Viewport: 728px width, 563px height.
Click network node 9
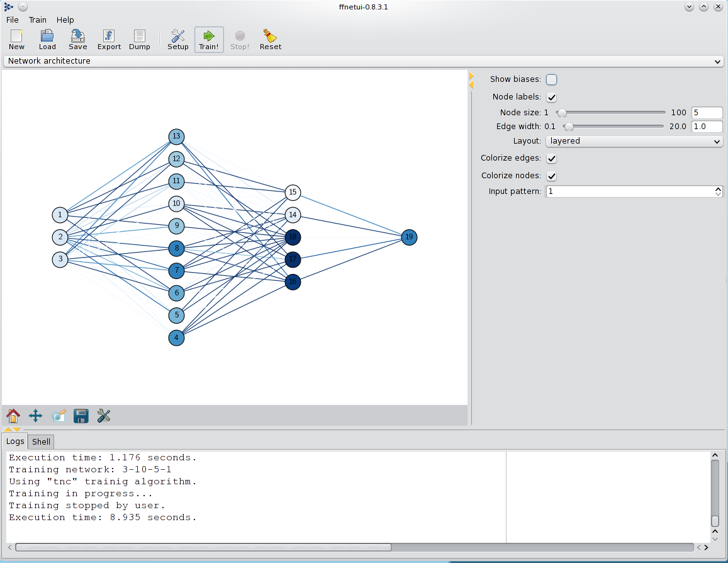tap(176, 225)
